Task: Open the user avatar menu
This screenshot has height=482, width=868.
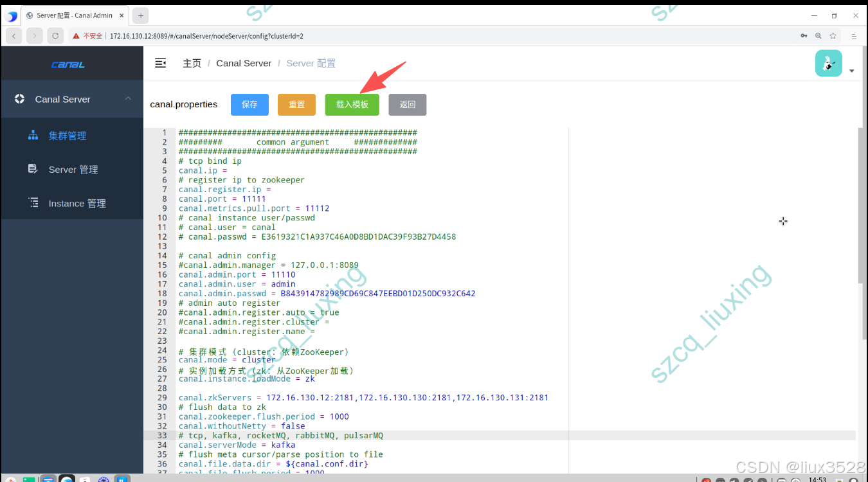Action: [x=828, y=64]
